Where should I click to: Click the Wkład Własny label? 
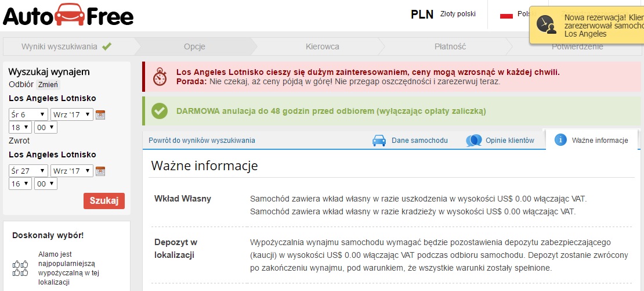(183, 199)
